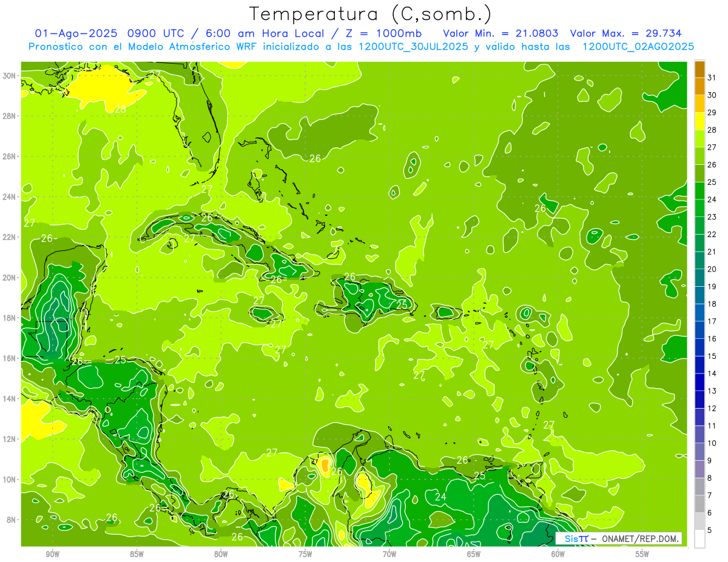Click the 8N latitude label
The height and width of the screenshot is (562, 728).
[12, 520]
